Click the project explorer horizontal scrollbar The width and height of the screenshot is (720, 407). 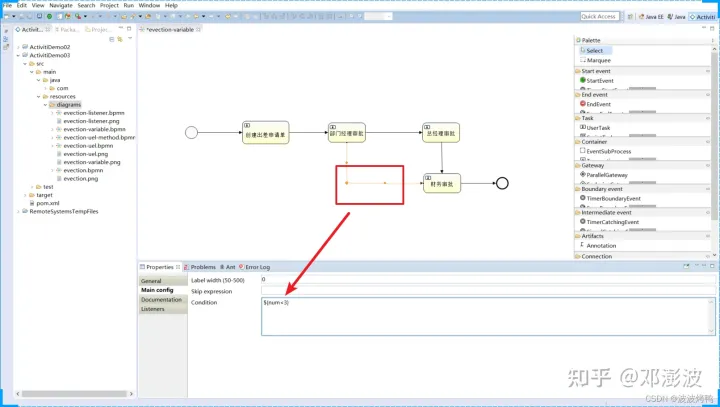coord(74,394)
